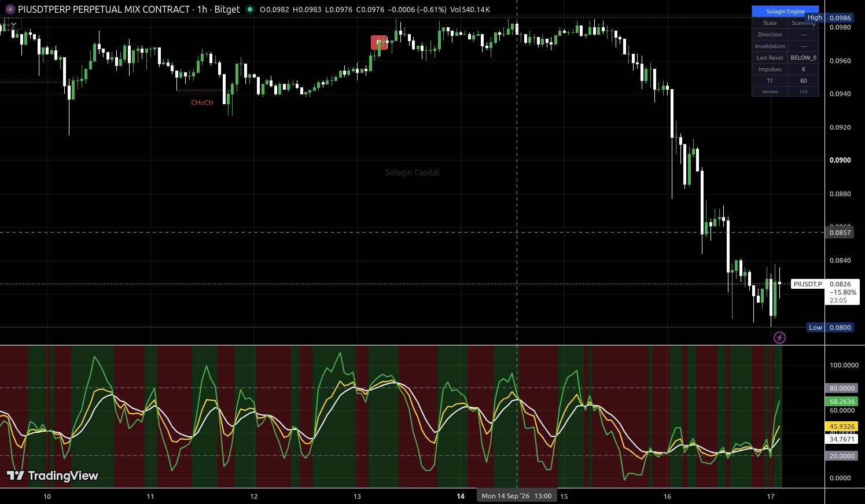Click the −0.0006 (−0.61%) change value
This screenshot has height=504, width=865.
[x=417, y=10]
